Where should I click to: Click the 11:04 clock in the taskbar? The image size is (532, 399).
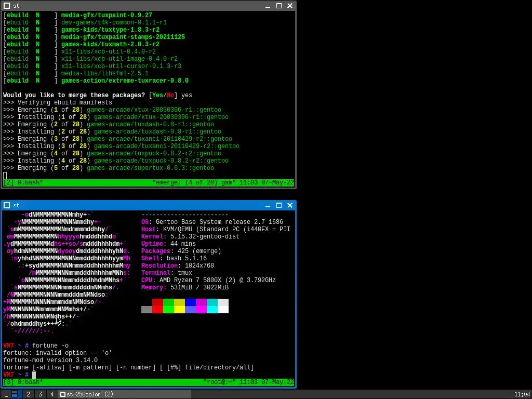click(522, 394)
